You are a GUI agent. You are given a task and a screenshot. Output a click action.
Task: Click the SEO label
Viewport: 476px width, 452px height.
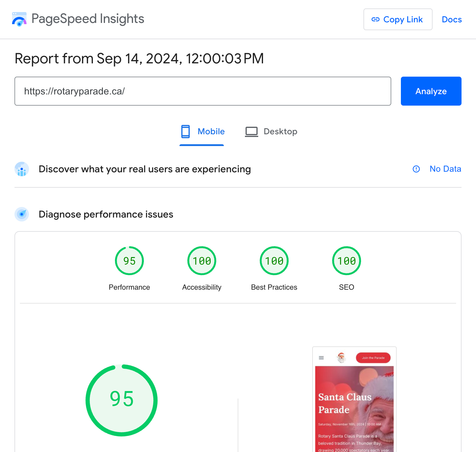coord(347,287)
